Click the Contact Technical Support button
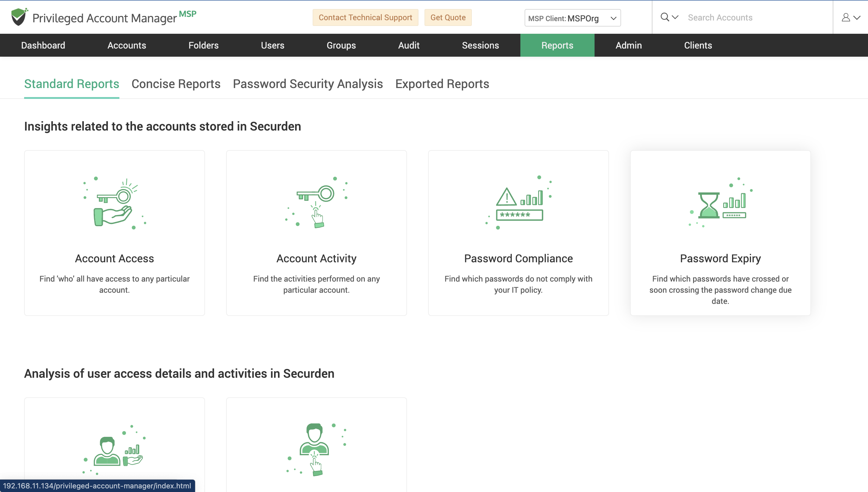Viewport: 868px width, 492px height. [x=365, y=17]
